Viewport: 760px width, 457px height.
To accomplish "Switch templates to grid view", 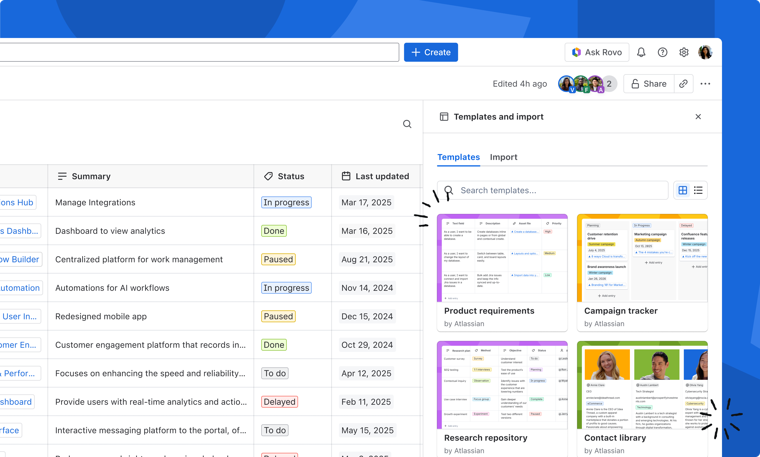I will pos(683,190).
